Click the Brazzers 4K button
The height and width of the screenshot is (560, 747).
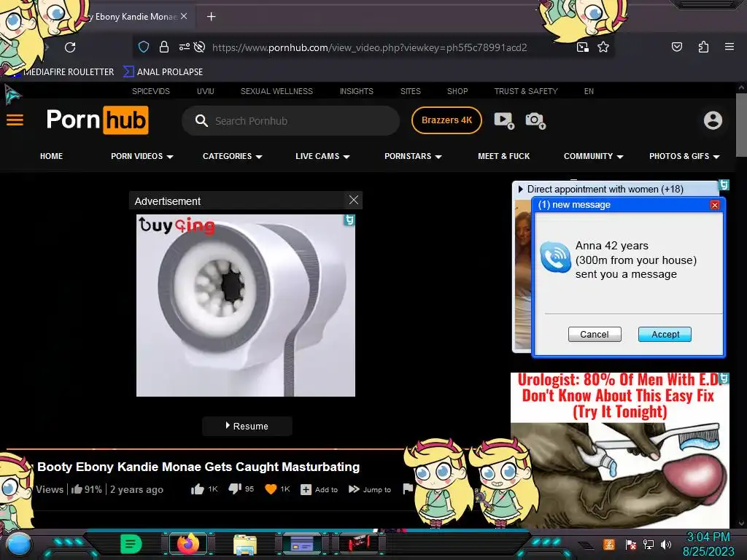pos(446,120)
